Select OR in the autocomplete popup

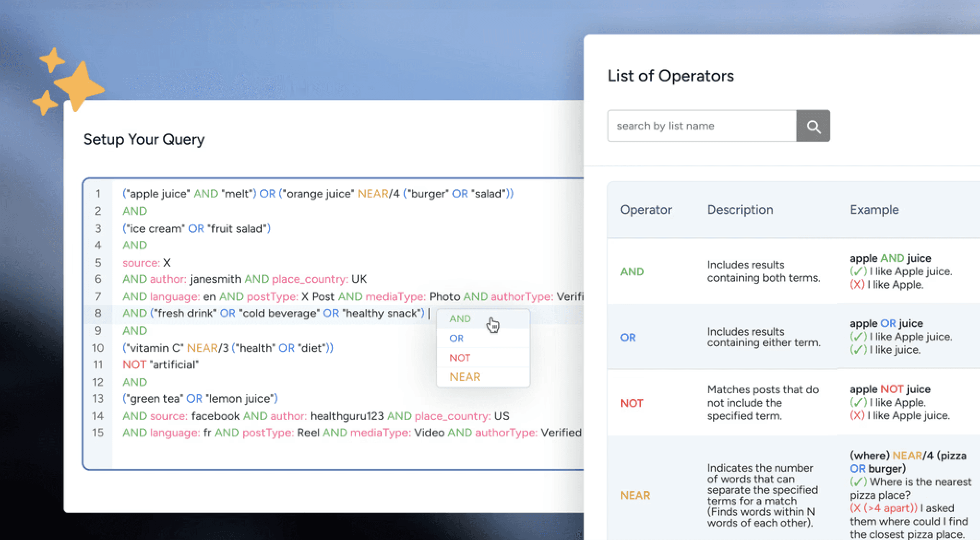pyautogui.click(x=456, y=338)
